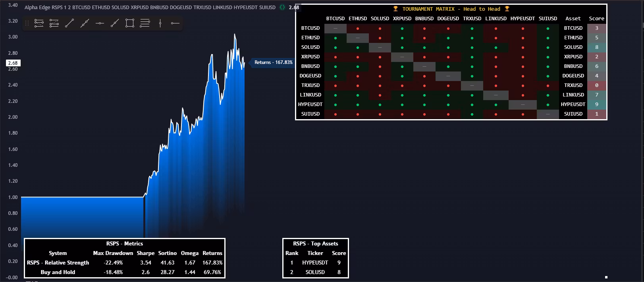Viewport: 644px width, 282px height.
Task: Select the Horizontal line tool
Action: point(100,23)
